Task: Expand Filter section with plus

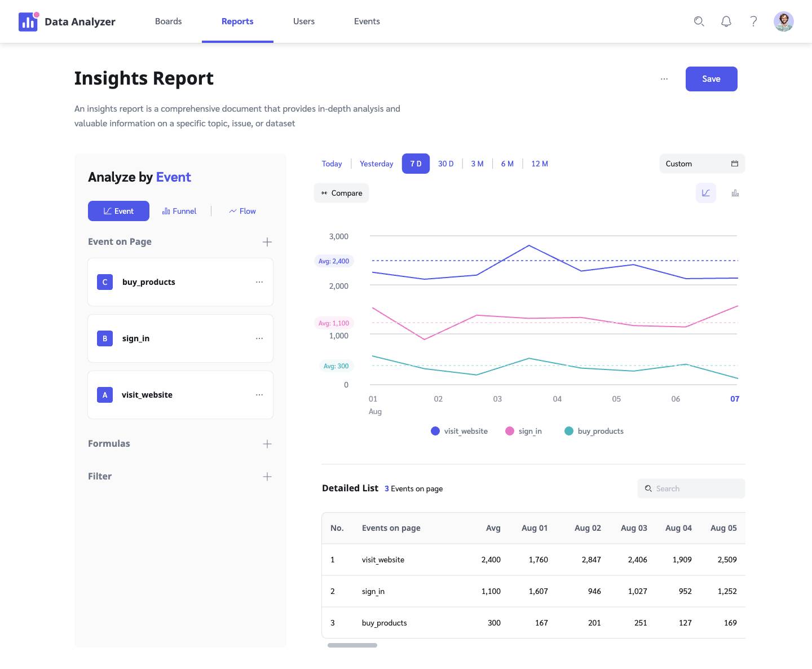Action: click(x=267, y=477)
